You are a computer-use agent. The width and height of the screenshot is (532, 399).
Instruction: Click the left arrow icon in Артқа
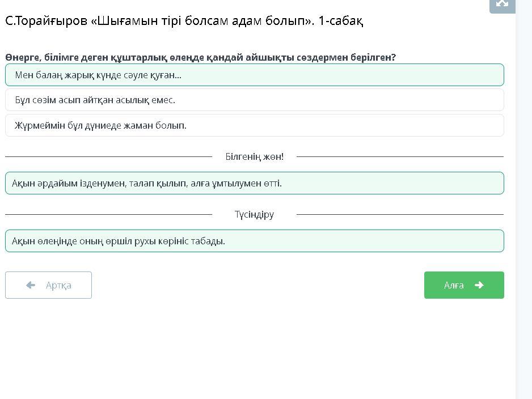tap(31, 285)
